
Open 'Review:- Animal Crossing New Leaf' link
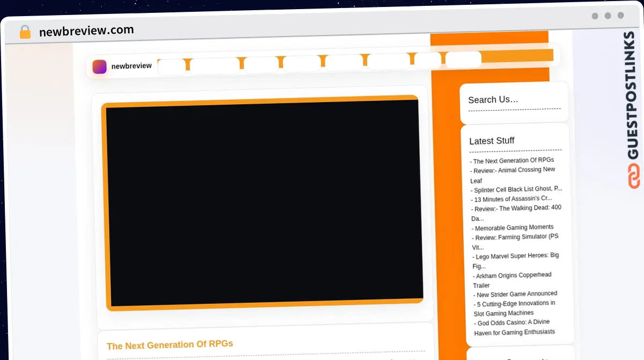click(x=513, y=175)
